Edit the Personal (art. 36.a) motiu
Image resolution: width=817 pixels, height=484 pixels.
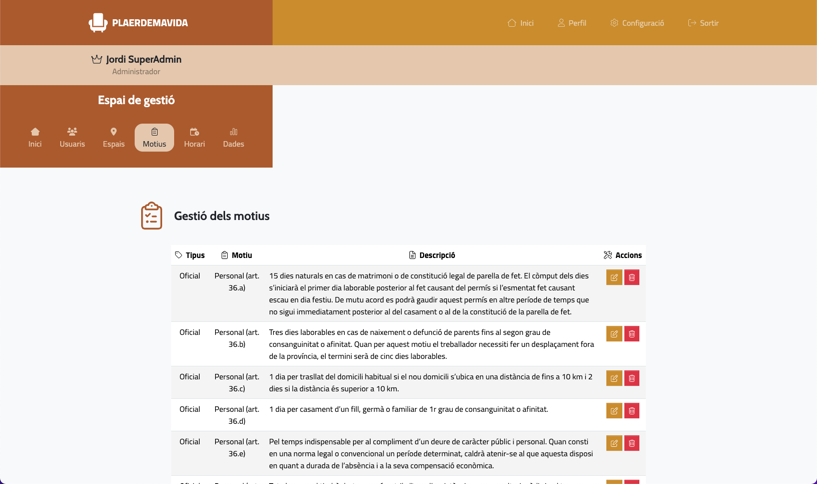point(614,277)
